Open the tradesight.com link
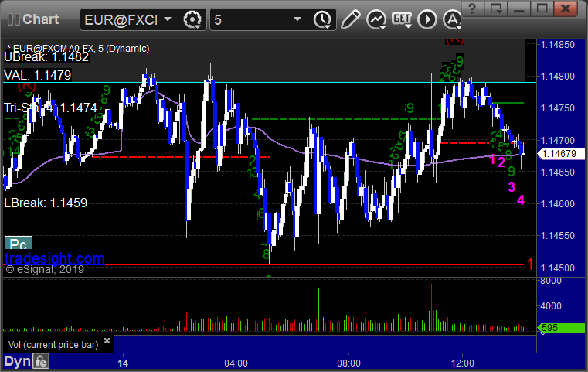This screenshot has width=588, height=372. [x=55, y=258]
